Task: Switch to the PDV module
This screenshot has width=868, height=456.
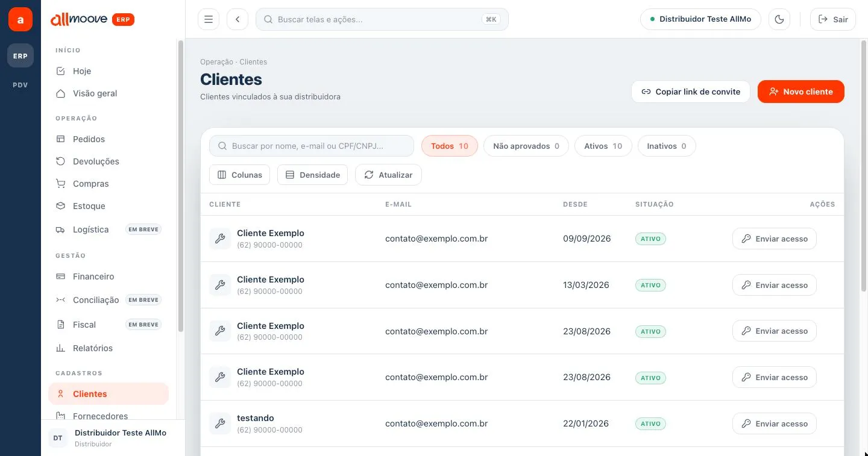Action: (20, 85)
